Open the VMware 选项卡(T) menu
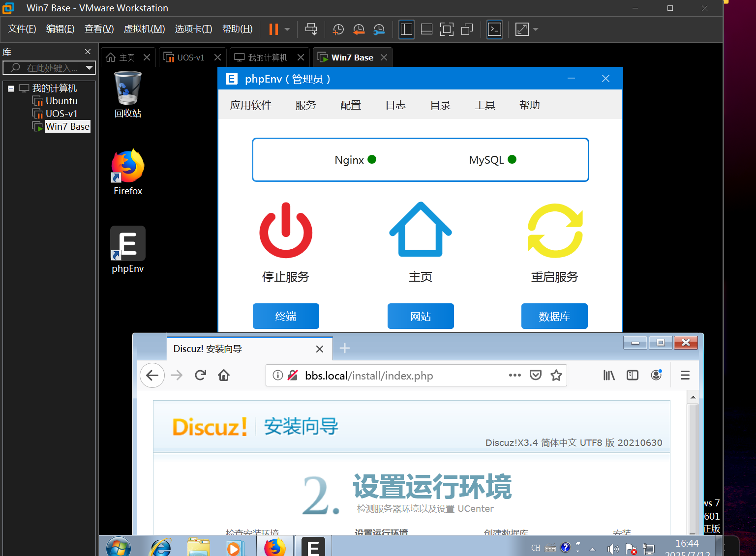 click(x=193, y=29)
